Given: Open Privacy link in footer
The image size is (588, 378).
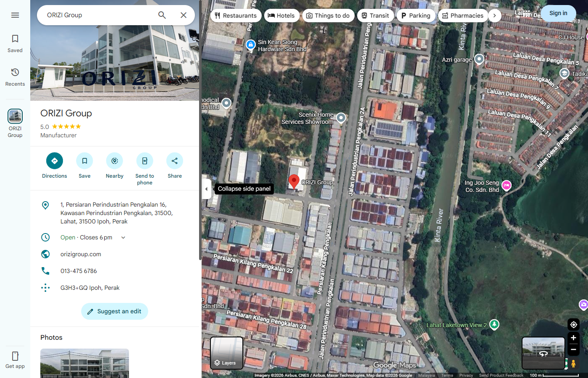Looking at the screenshot, I should point(466,375).
